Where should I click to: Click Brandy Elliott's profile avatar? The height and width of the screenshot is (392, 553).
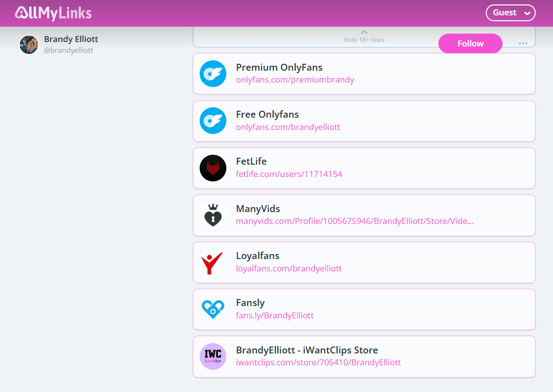(x=29, y=44)
